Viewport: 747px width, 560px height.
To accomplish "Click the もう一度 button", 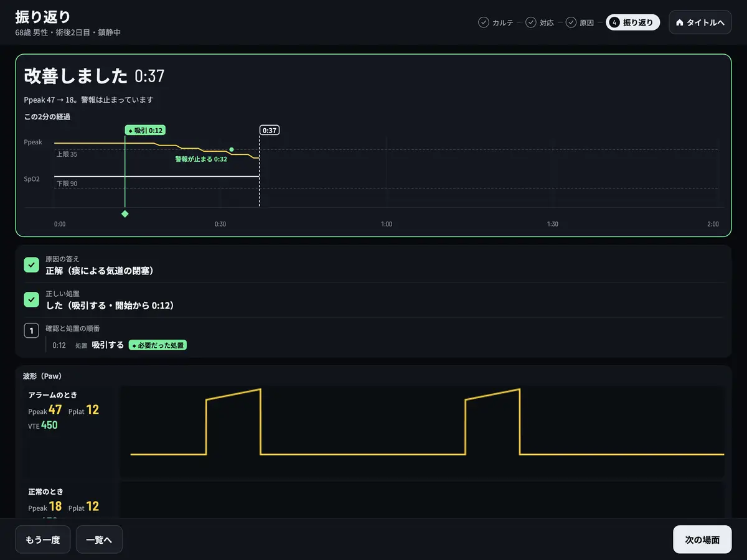I will click(x=43, y=539).
